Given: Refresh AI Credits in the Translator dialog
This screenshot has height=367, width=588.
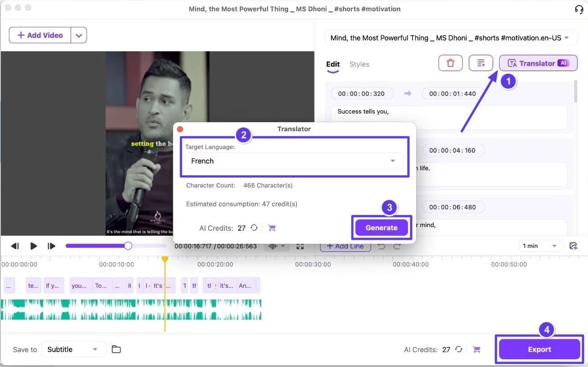Looking at the screenshot, I should (254, 228).
